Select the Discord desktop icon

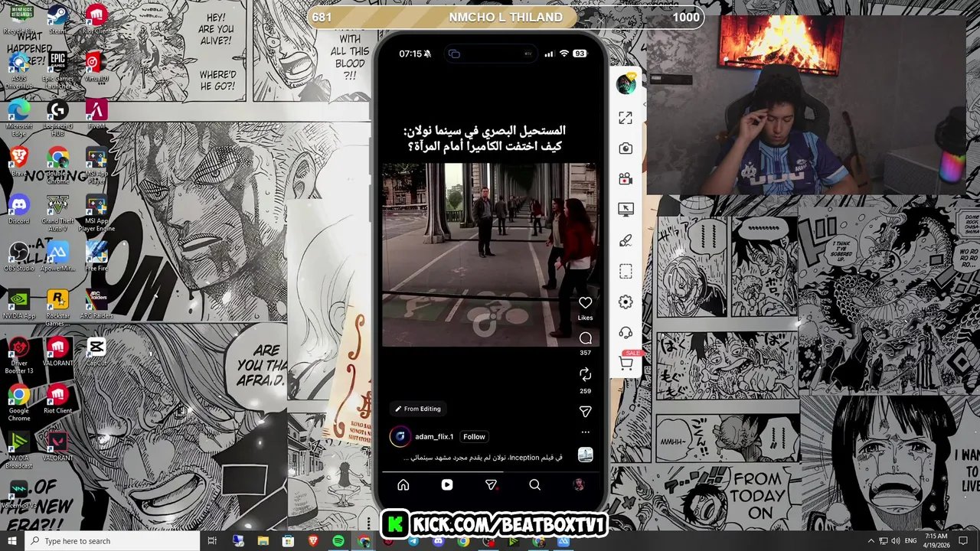(x=19, y=210)
